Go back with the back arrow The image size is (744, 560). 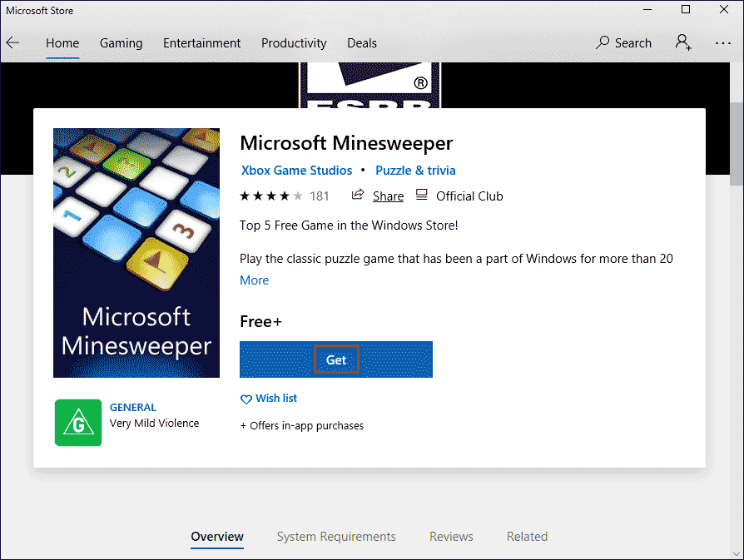[x=12, y=42]
